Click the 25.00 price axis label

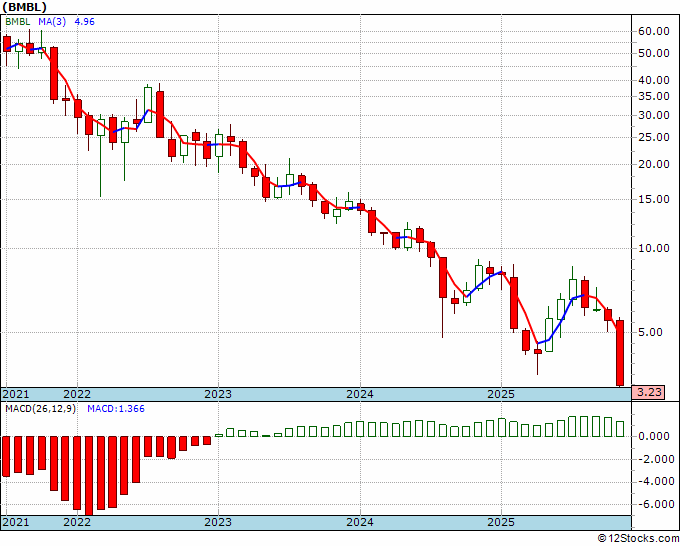[x=654, y=137]
